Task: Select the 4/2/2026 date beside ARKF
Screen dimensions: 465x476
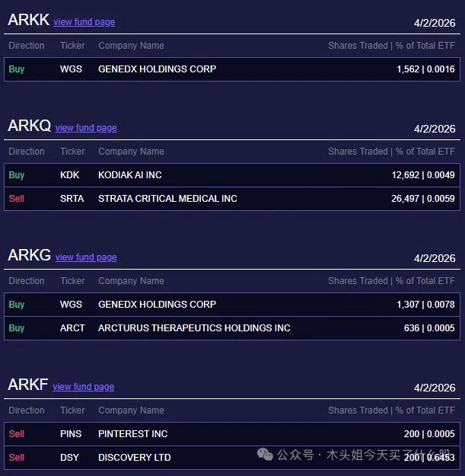Action: pos(435,388)
